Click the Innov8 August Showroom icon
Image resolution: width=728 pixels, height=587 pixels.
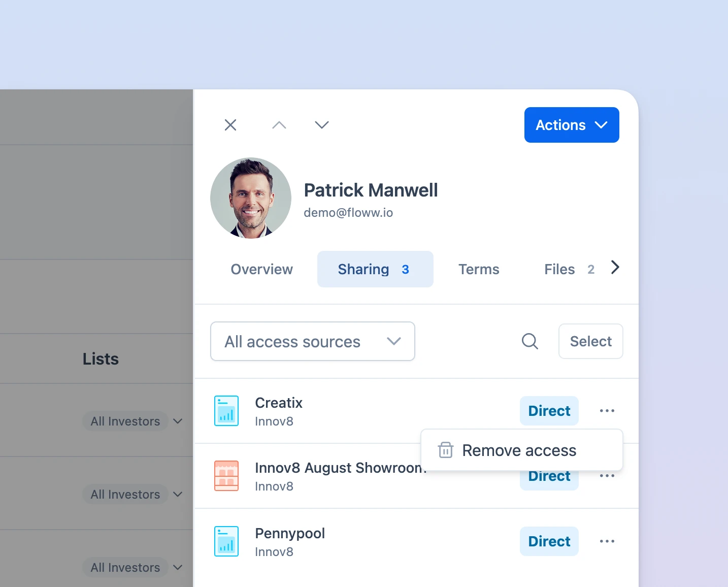[x=226, y=476]
